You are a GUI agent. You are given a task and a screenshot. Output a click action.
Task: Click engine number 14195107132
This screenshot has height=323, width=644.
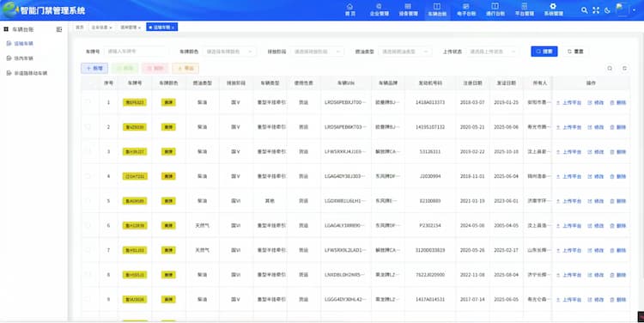click(x=430, y=127)
